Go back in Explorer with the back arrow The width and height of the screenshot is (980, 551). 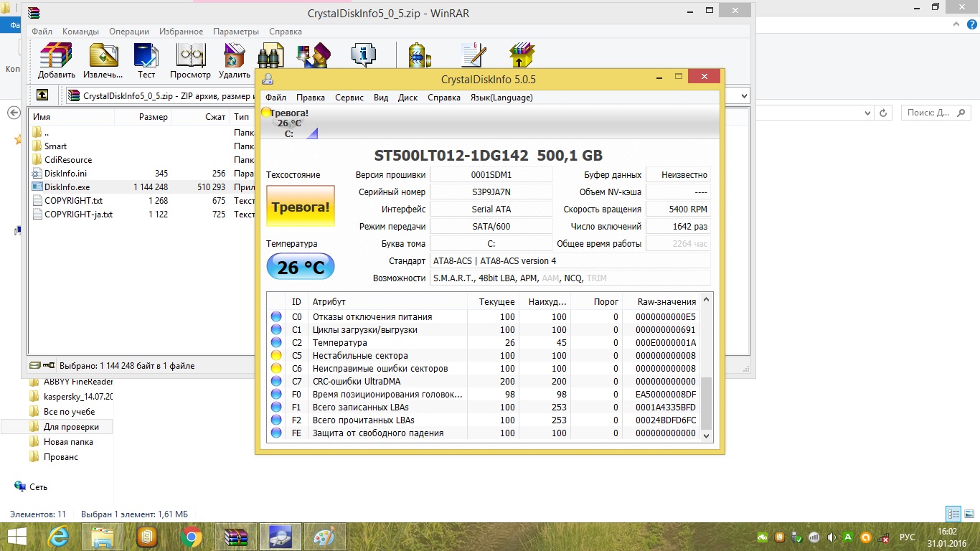point(13,113)
